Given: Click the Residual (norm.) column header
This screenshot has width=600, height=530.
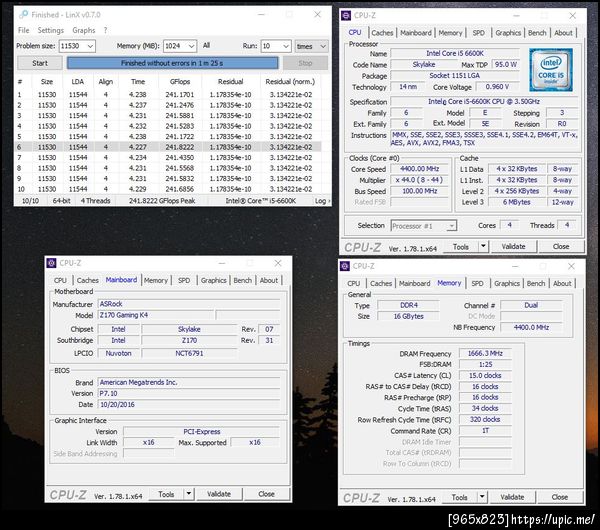Looking at the screenshot, I should coord(290,82).
